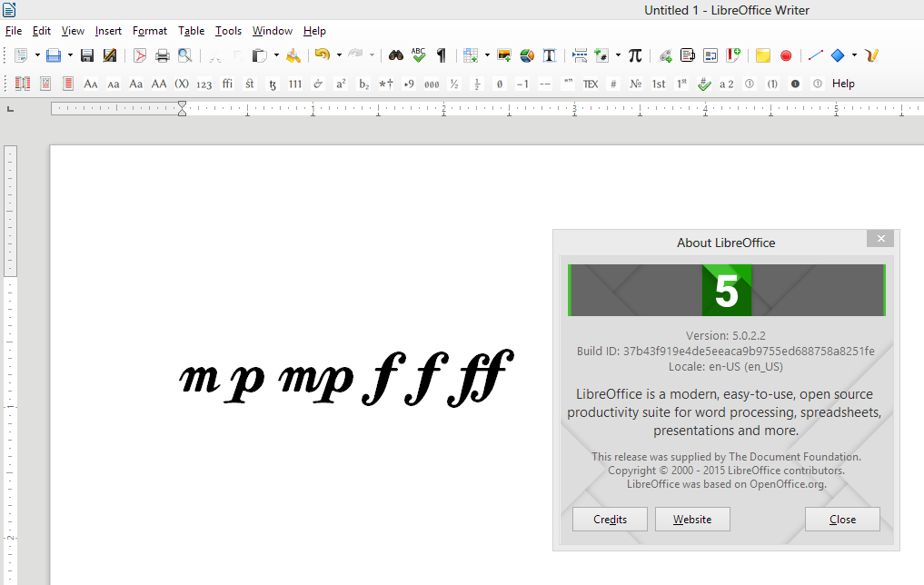This screenshot has height=585, width=924.
Task: Click the Insert Footnote icon
Action: (x=687, y=55)
